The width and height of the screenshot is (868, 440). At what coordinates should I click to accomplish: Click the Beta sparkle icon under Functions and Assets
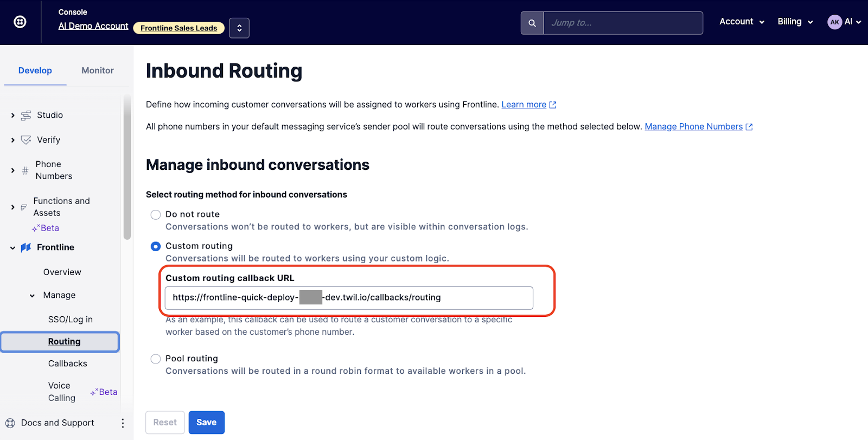(x=36, y=228)
